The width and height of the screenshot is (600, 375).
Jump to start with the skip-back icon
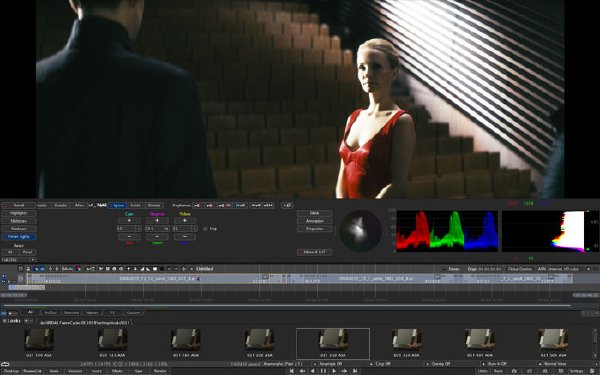(292, 371)
